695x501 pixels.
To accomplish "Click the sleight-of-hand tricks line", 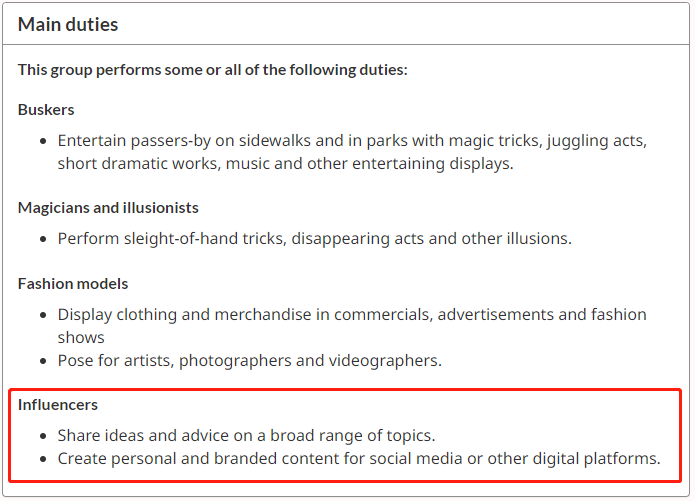I will 315,239.
